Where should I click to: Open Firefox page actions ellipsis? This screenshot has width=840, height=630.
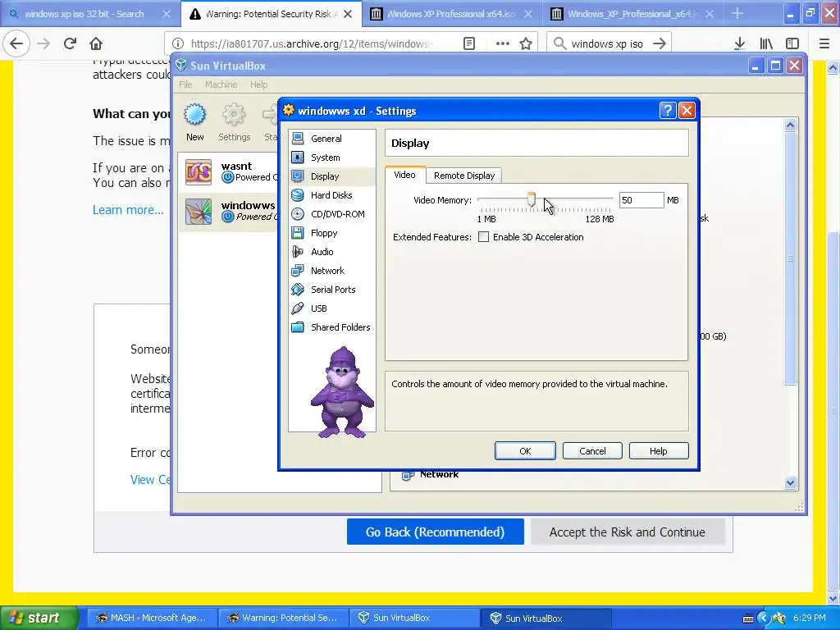pyautogui.click(x=503, y=43)
